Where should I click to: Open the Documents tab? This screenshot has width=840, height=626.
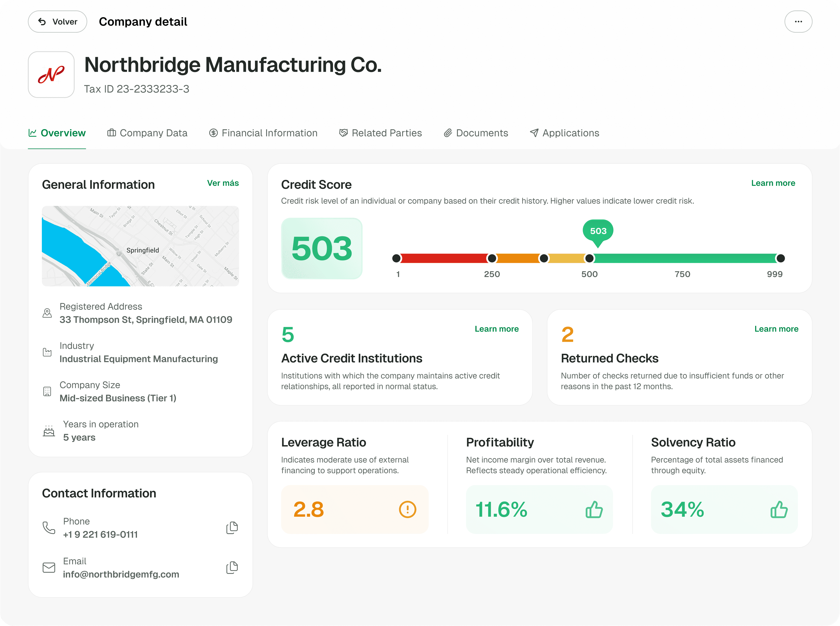point(476,133)
